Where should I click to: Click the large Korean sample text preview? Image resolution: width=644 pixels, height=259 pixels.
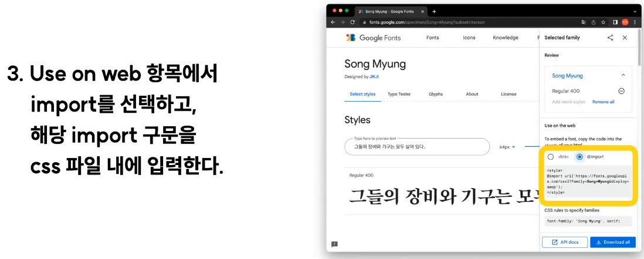pos(443,196)
